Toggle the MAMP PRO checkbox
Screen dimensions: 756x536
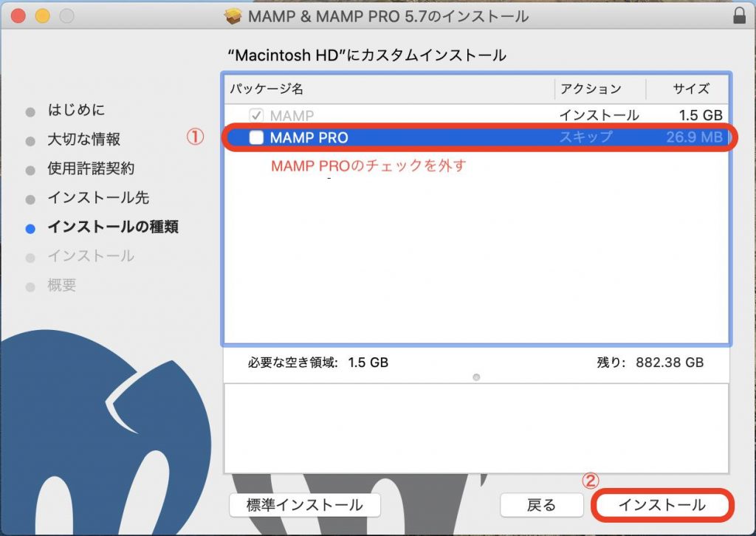click(256, 137)
